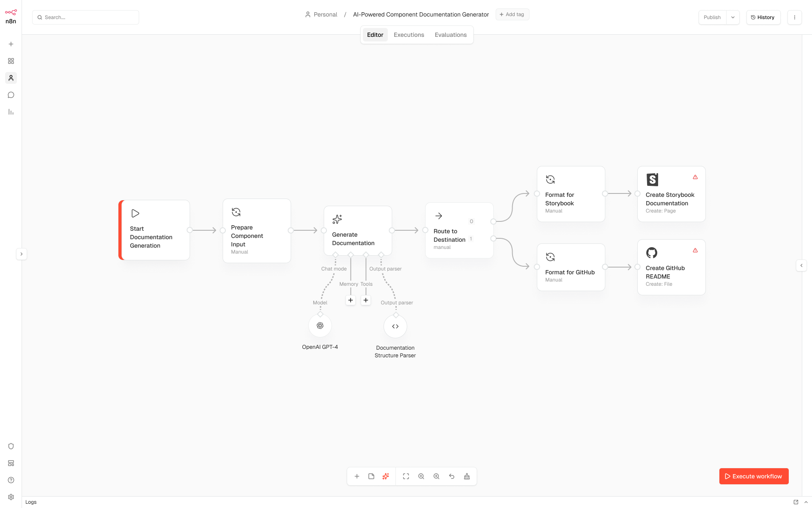Tidy up workflow with broom icon
This screenshot has width=812, height=508.
point(466,476)
